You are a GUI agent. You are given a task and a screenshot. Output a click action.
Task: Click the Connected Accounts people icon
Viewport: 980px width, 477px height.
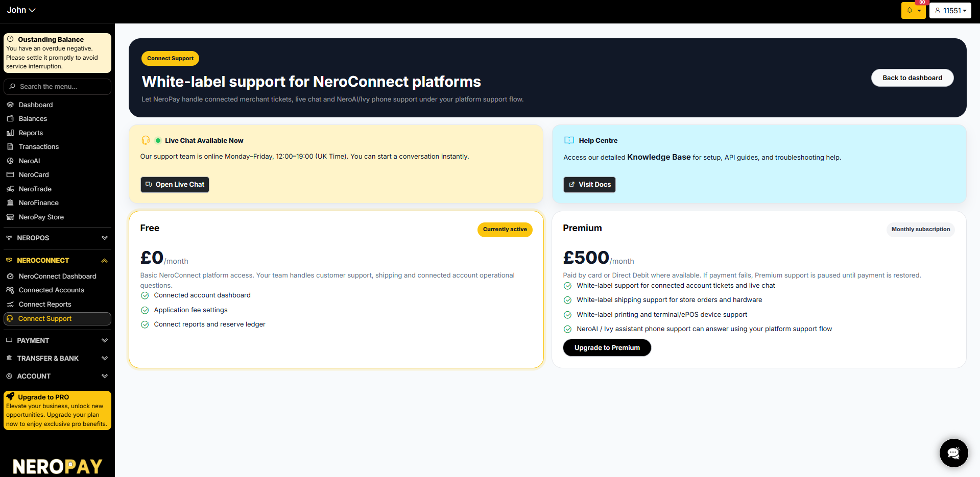coord(10,290)
